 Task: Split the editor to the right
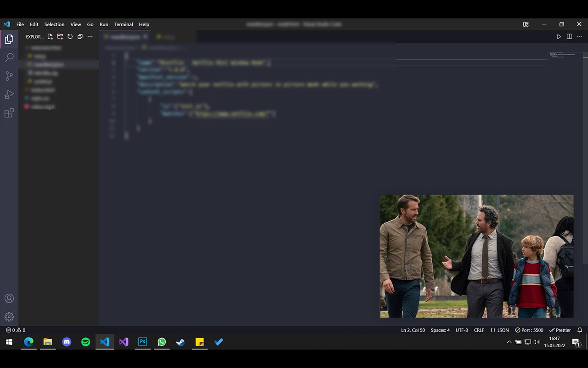click(x=569, y=37)
